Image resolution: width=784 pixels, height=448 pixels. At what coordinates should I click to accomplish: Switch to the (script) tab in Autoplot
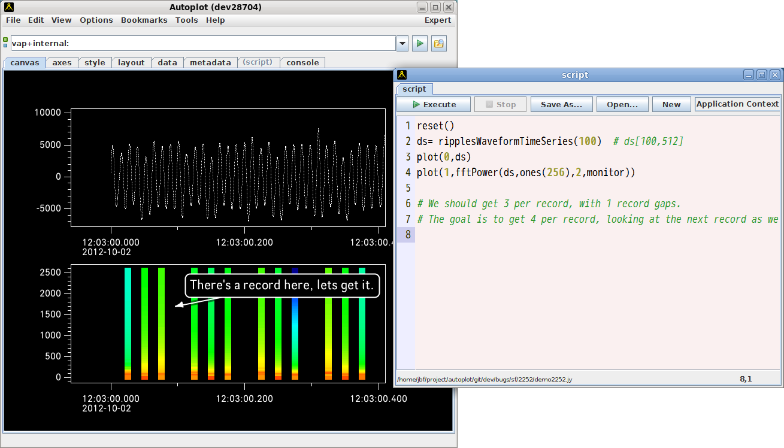point(258,62)
